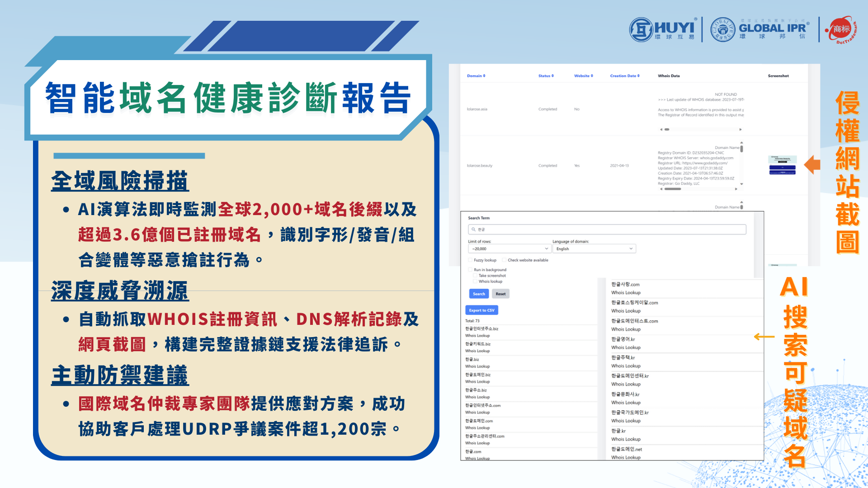Viewport: 868px width, 488px height.
Task: Click the Whois Data column header
Action: 669,76
